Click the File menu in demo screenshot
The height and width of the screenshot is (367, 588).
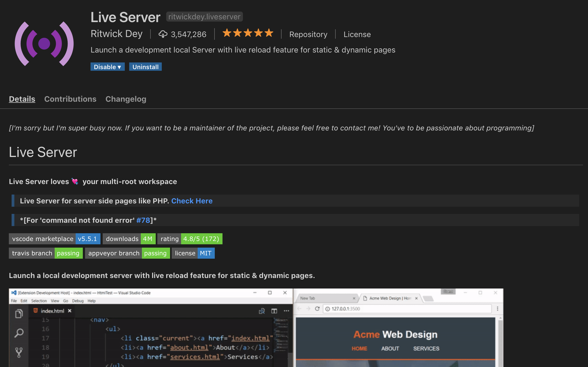click(14, 301)
